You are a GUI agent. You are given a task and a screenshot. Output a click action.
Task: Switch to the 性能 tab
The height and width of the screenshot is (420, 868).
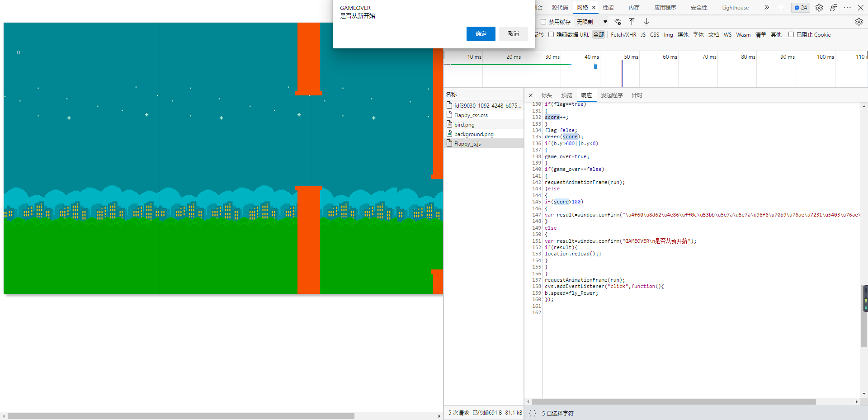pyautogui.click(x=608, y=8)
